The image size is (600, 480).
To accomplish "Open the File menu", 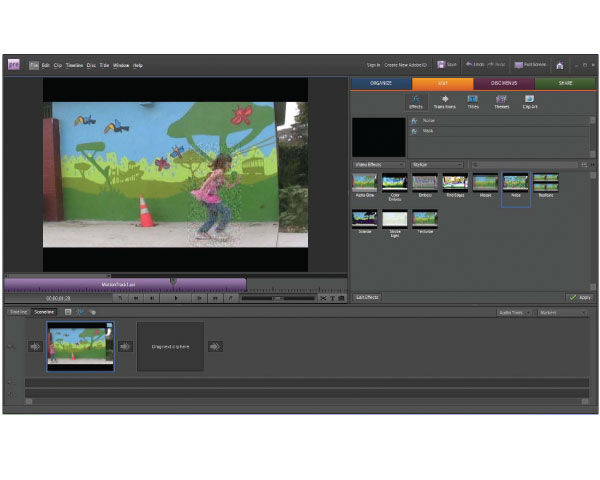I will point(34,65).
